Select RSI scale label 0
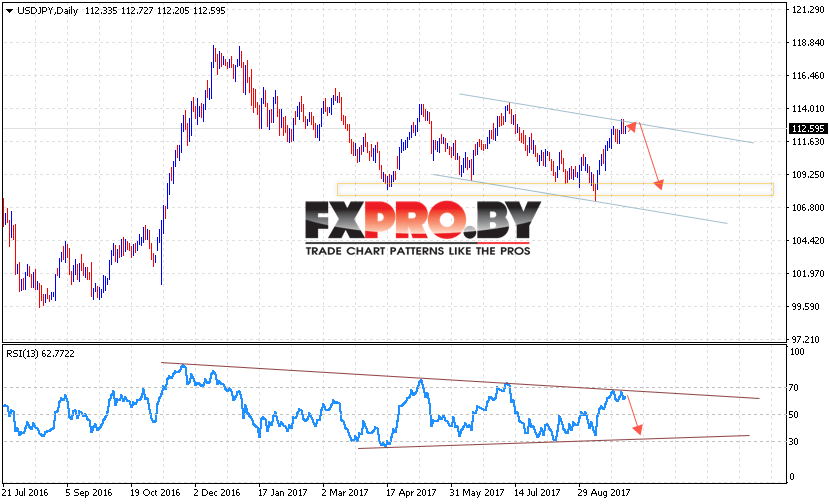The image size is (829, 504). (x=791, y=477)
